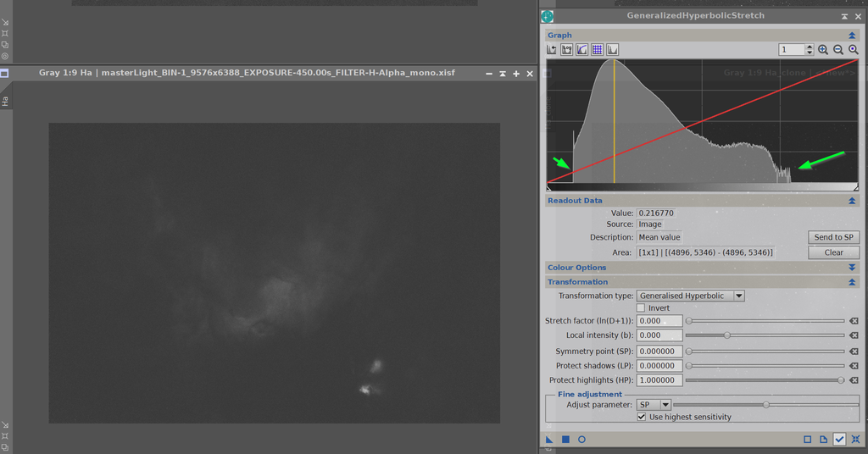Collapse the Readout Data section
868x454 pixels.
(x=852, y=201)
